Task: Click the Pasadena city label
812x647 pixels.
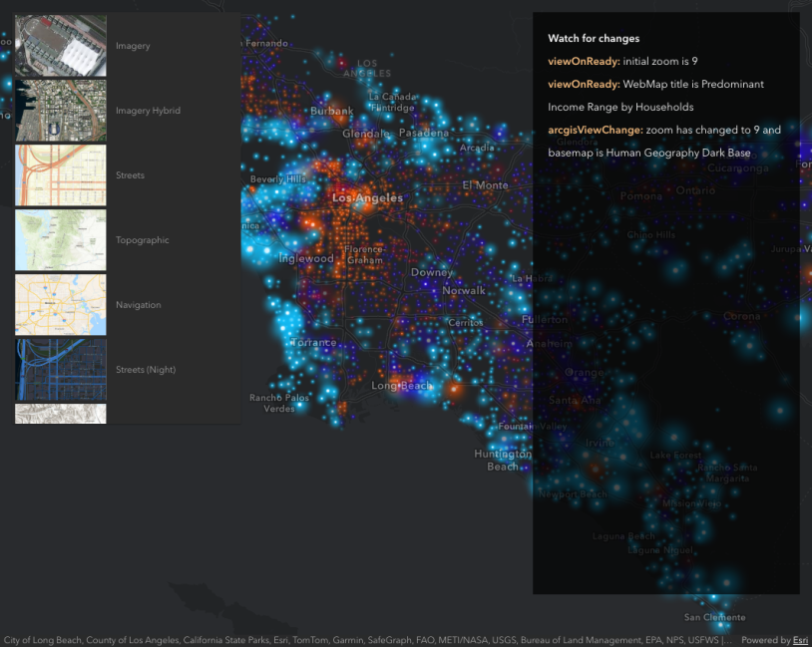Action: (424, 133)
